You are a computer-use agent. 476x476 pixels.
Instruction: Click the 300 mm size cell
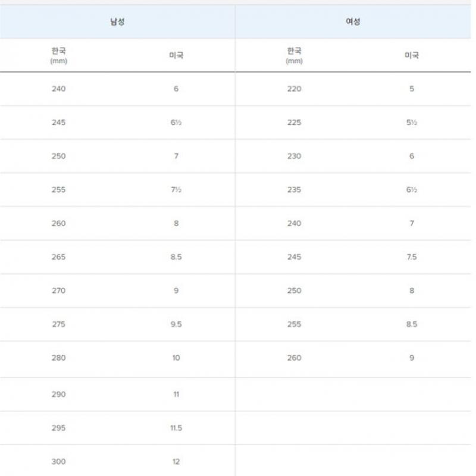pos(59,462)
